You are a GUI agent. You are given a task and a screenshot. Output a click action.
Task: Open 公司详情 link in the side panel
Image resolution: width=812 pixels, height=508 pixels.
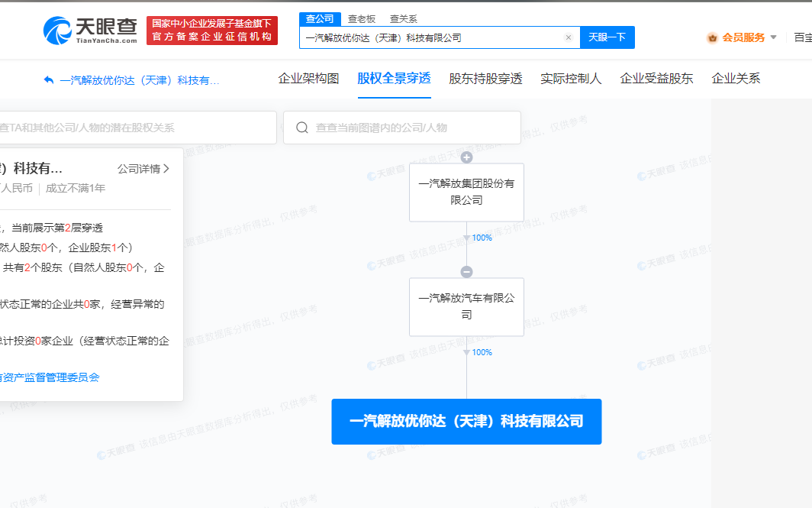(x=143, y=169)
